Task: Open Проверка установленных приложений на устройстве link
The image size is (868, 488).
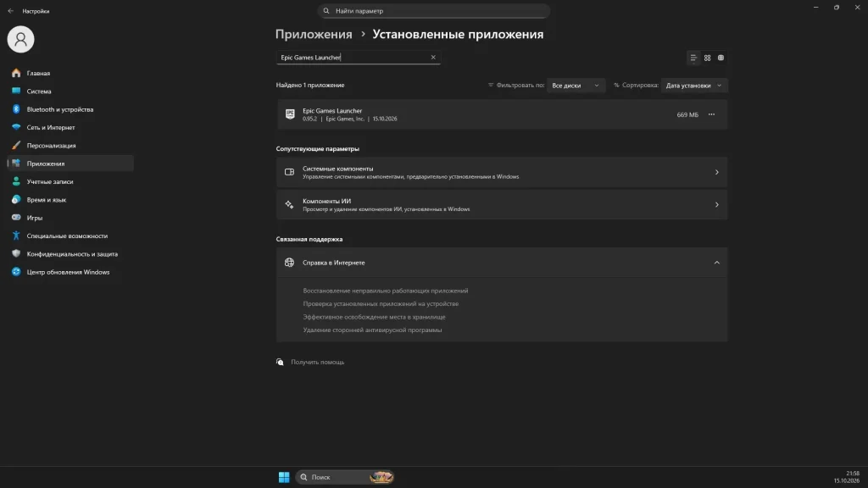Action: (381, 304)
